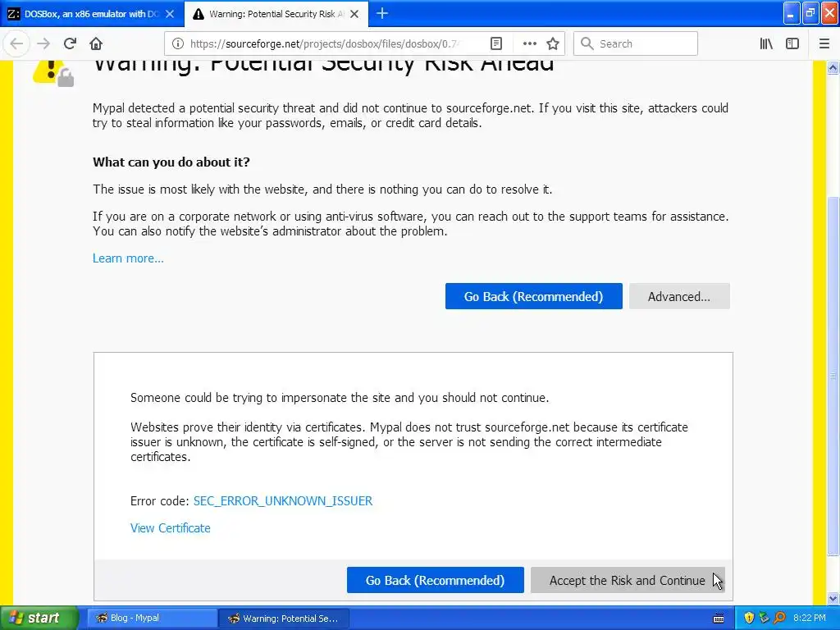The image size is (840, 630).
Task: Open a new tab with plus button
Action: [x=382, y=13]
